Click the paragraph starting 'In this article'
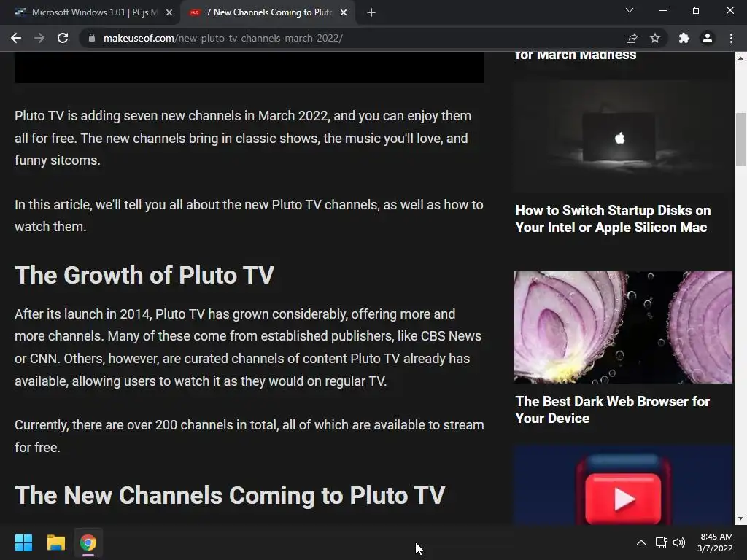This screenshot has height=560, width=747. (x=249, y=216)
